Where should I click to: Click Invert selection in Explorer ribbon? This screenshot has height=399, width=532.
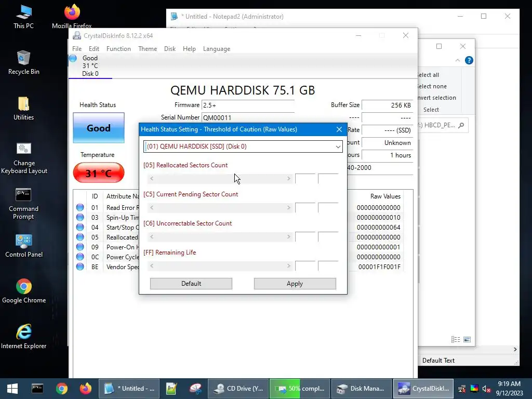(x=436, y=98)
